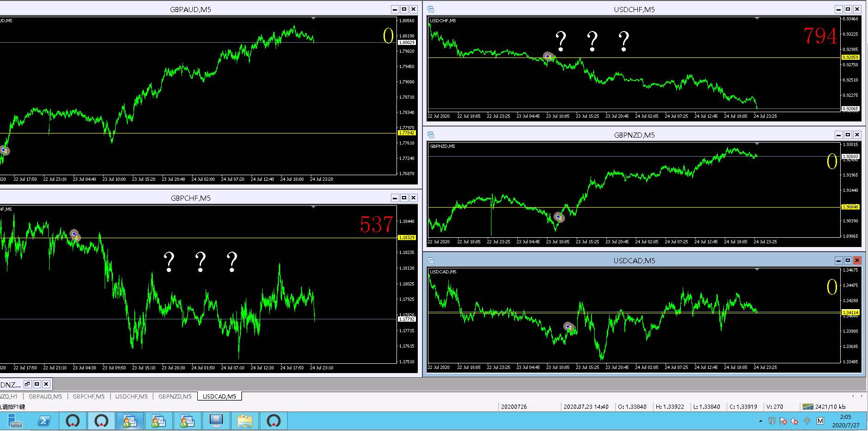Activate the GBPAUD,M5 window title bar
The width and height of the screenshot is (868, 431).
coord(190,9)
